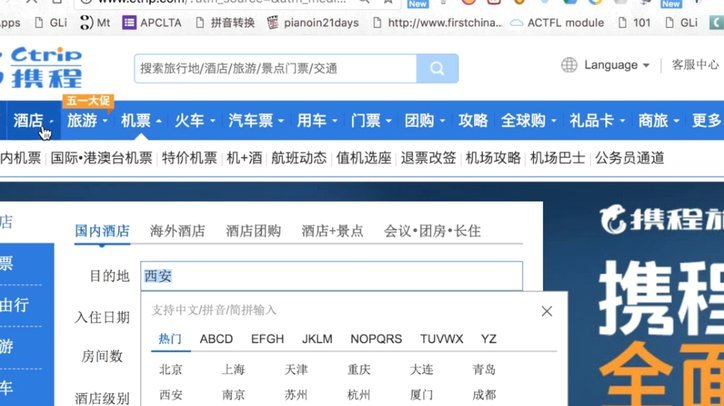Screen dimensions: 724x406
Task: Select the 酒店团购 tab
Action: tap(253, 231)
